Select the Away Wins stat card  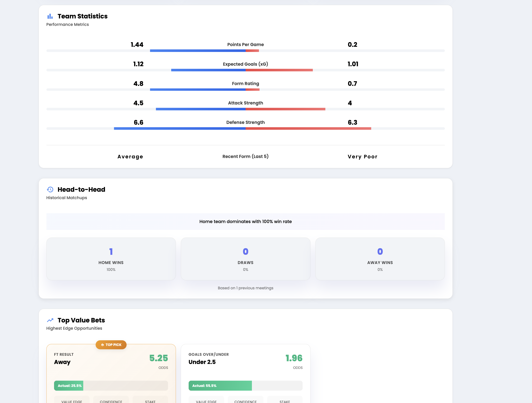click(x=380, y=259)
